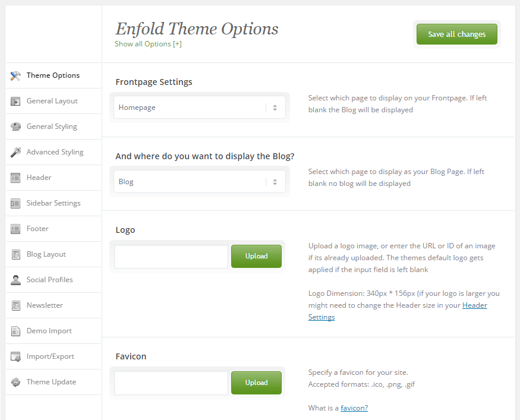Click the Social Profiles person icon
This screenshot has width=520, height=420.
[15, 280]
